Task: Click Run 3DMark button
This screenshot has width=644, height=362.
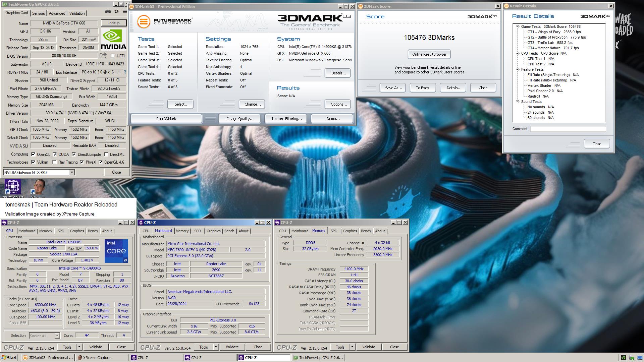Action: coord(166,119)
